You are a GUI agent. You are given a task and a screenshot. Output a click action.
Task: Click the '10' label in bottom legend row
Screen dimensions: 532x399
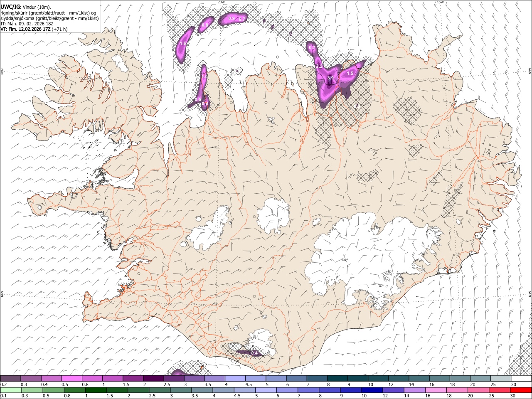pyautogui.click(x=364, y=396)
